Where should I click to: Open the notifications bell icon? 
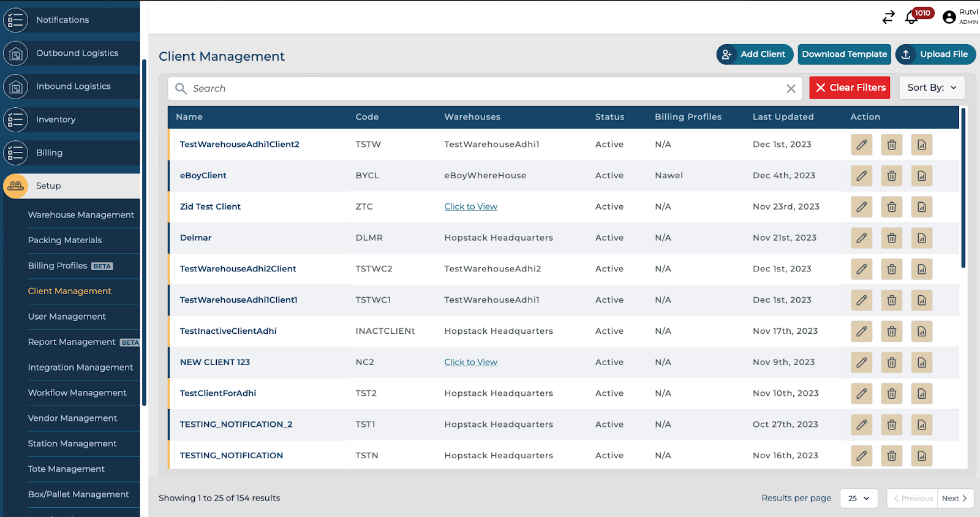tap(911, 18)
